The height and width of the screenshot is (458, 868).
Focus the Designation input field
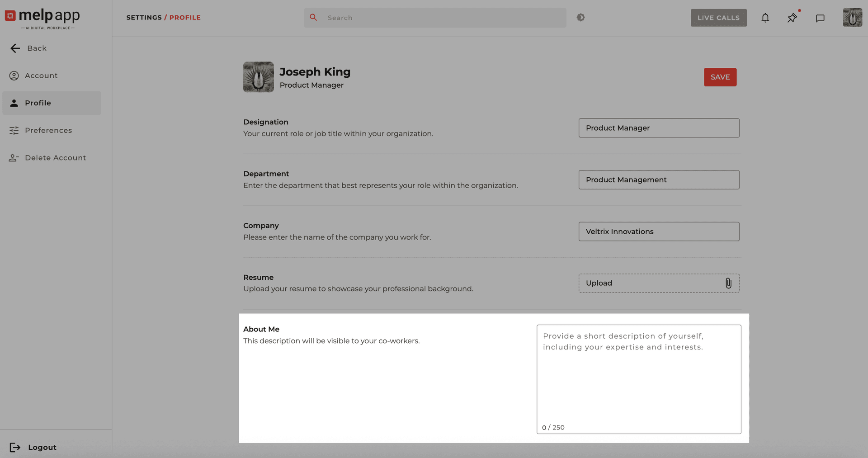pos(658,128)
